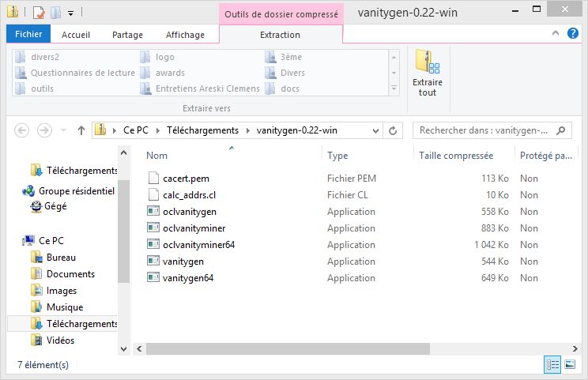The width and height of the screenshot is (588, 380).
Task: Switch to the Affichage tab
Action: click(x=185, y=35)
